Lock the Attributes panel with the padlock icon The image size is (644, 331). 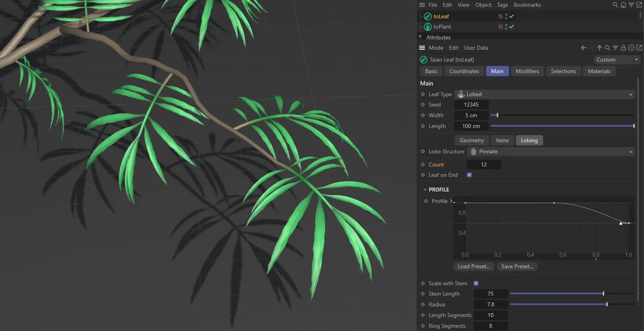click(623, 48)
